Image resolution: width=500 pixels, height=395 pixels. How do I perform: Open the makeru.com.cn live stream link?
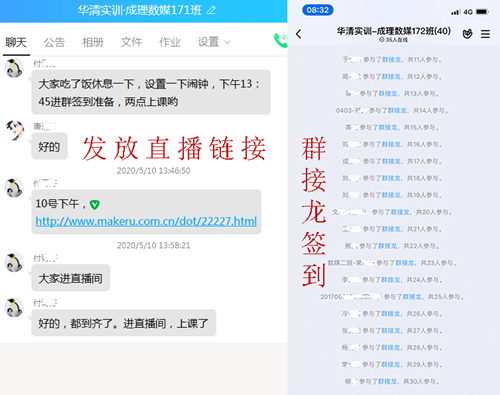146,221
